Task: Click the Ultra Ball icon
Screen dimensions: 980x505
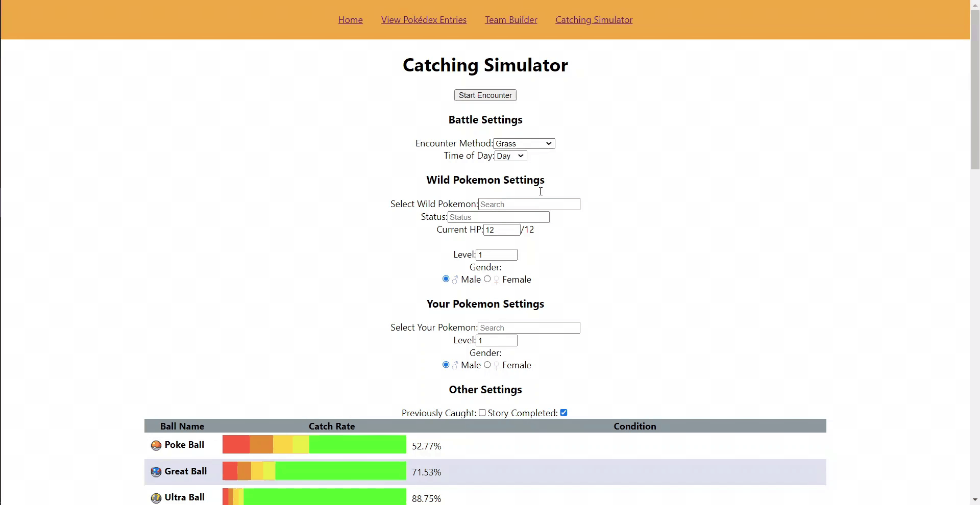Action: click(x=155, y=497)
